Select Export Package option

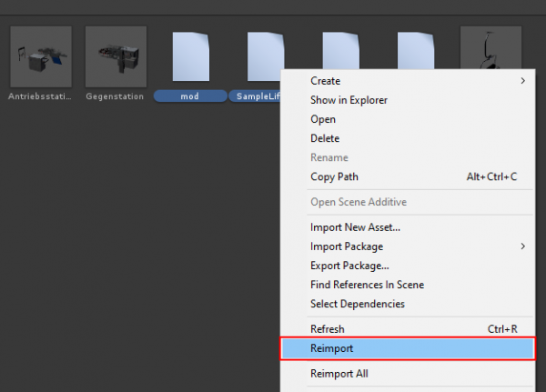click(349, 266)
